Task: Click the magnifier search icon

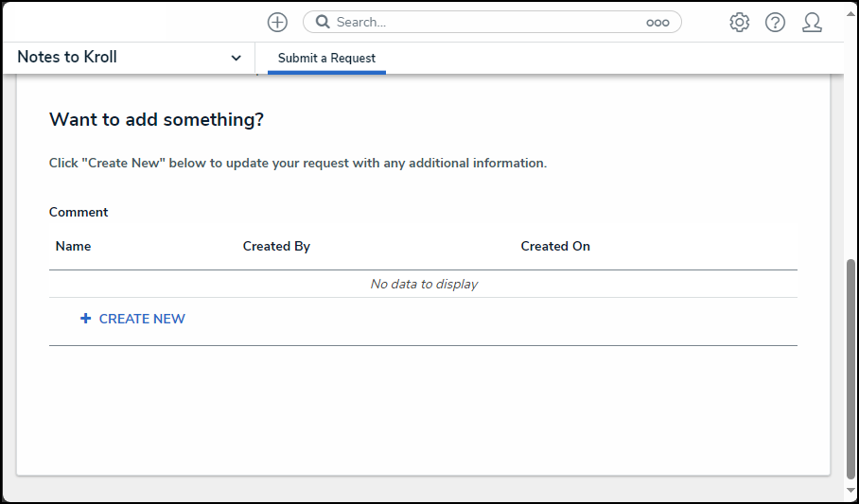Action: [324, 22]
